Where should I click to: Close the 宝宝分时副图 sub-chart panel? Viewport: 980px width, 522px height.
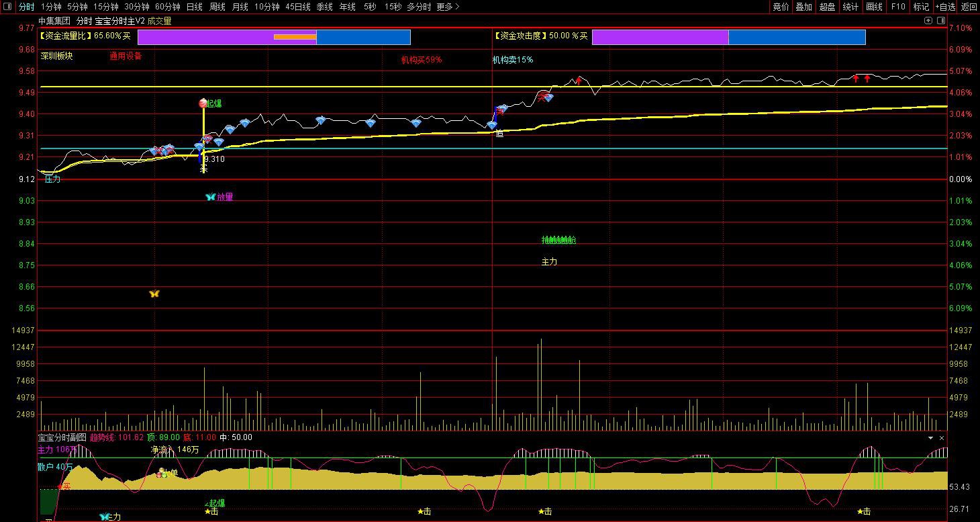click(941, 438)
